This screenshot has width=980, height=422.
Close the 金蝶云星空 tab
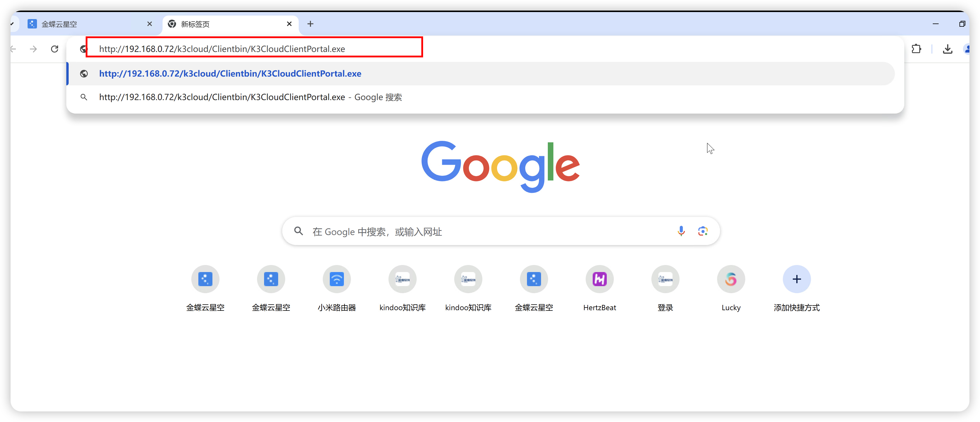coord(150,24)
